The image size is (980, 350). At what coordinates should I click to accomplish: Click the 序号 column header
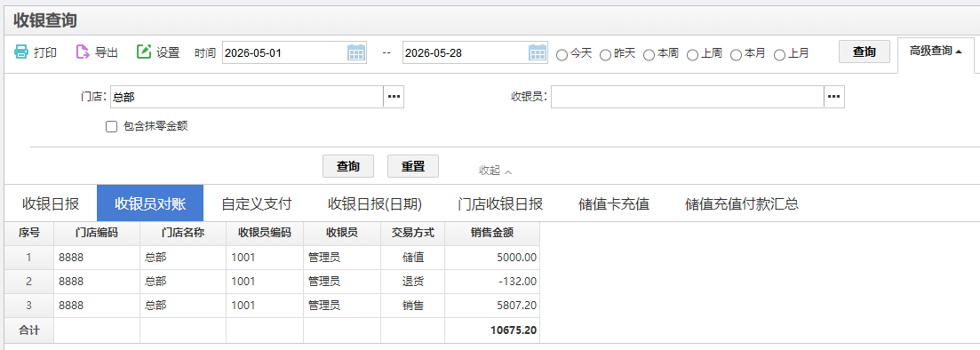click(28, 233)
